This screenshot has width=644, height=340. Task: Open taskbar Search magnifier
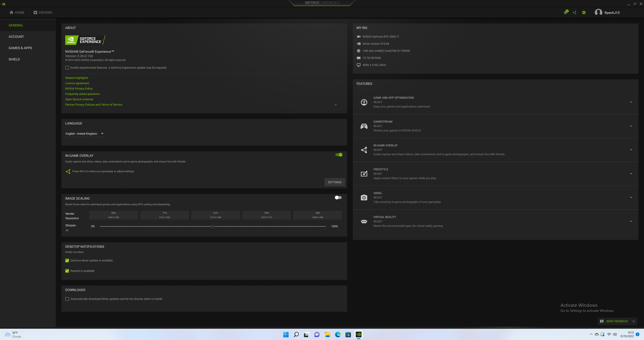(x=296, y=334)
